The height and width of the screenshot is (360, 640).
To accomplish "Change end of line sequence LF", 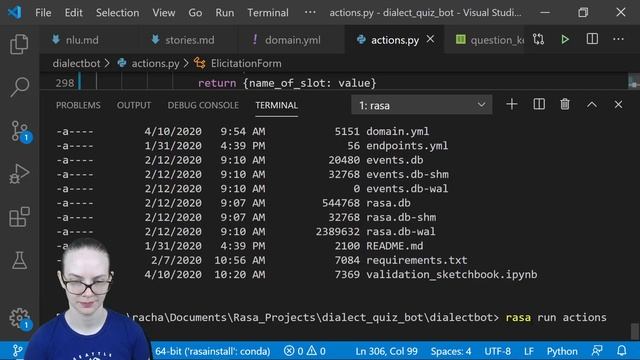I will 529,351.
